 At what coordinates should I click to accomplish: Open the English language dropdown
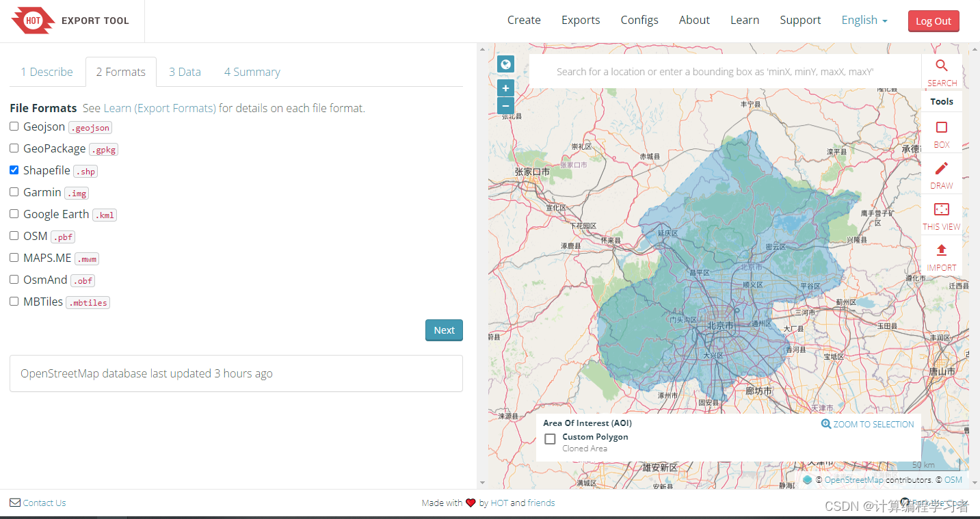(x=864, y=20)
